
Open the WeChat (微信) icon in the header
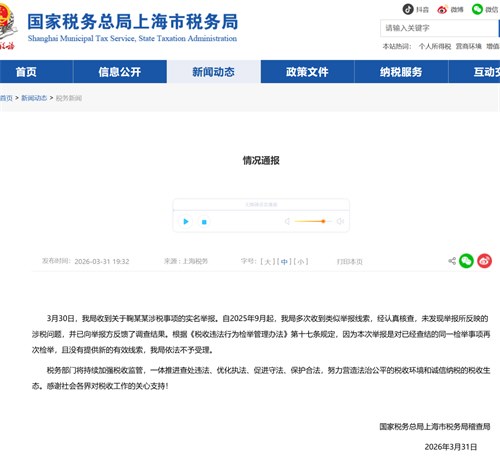pos(477,9)
